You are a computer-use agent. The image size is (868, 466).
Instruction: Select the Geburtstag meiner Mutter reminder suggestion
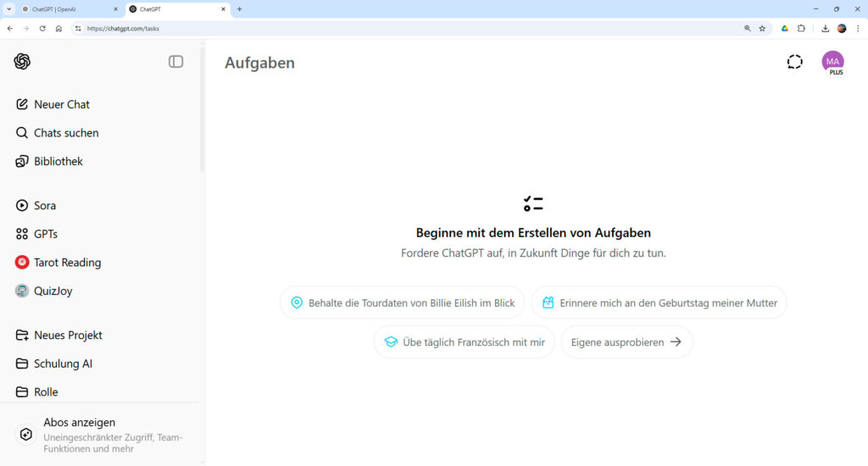[659, 302]
